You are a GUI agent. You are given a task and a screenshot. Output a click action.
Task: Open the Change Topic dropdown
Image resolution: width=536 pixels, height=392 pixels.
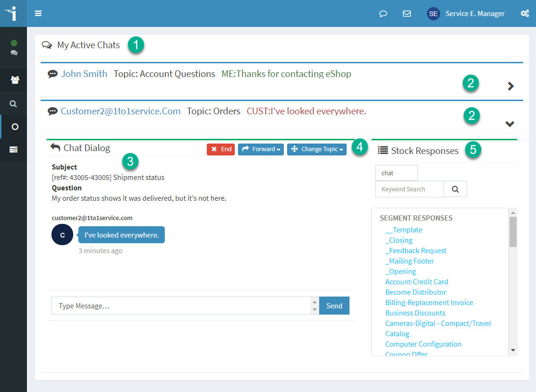point(317,149)
